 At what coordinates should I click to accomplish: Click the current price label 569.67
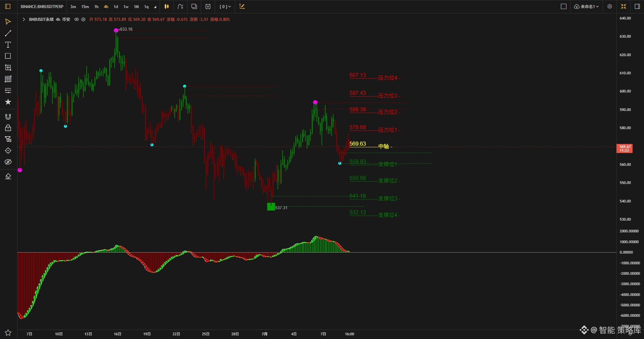click(625, 148)
